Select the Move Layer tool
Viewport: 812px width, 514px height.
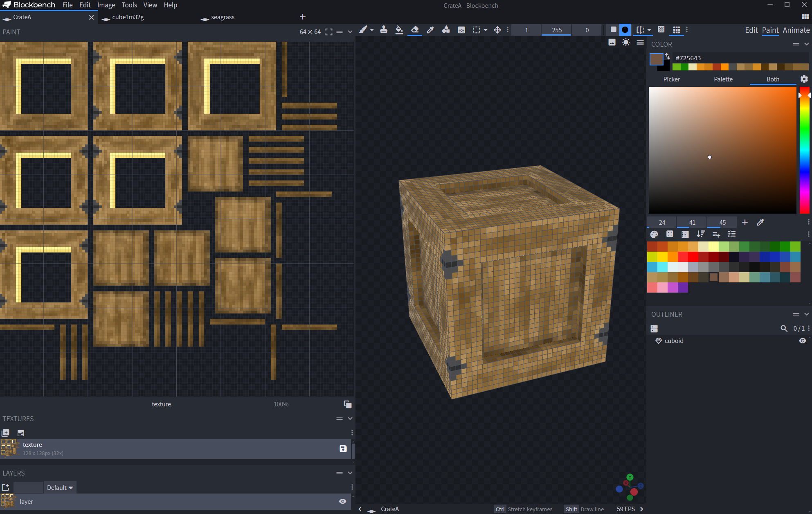click(x=497, y=30)
